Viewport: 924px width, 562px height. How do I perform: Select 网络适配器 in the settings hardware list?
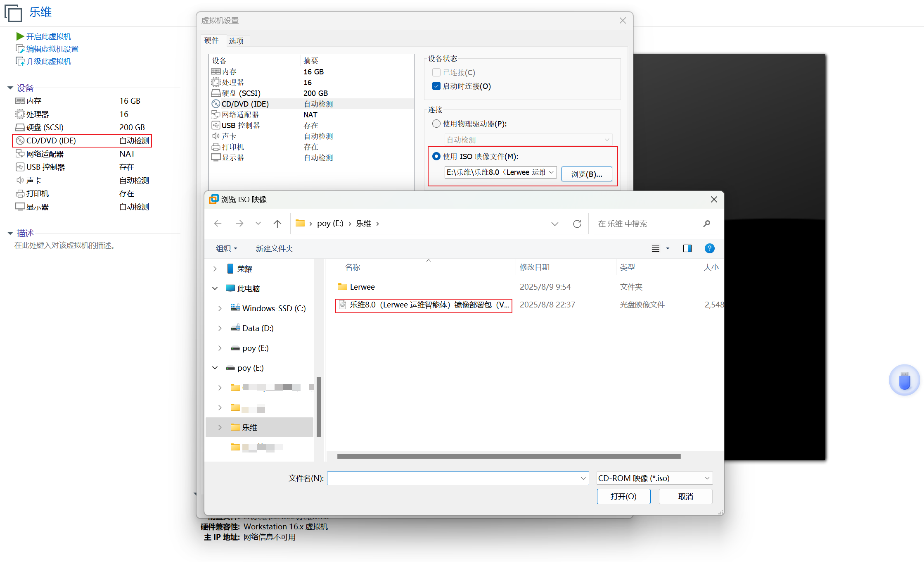[312, 114]
